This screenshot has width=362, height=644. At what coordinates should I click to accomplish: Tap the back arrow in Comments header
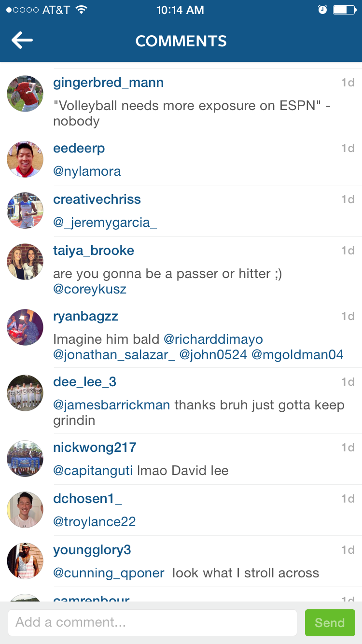pyautogui.click(x=22, y=41)
